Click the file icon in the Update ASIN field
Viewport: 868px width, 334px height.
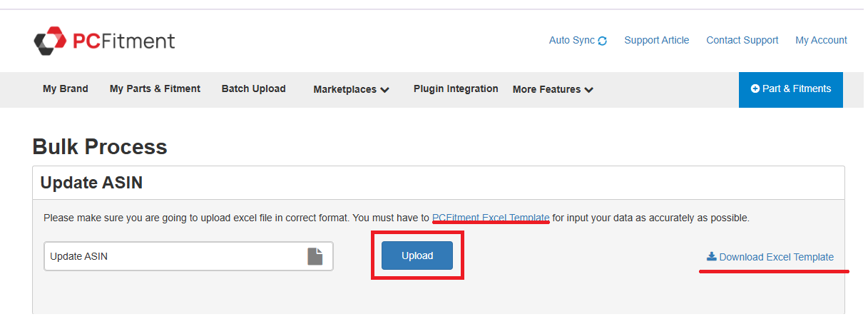coord(315,256)
